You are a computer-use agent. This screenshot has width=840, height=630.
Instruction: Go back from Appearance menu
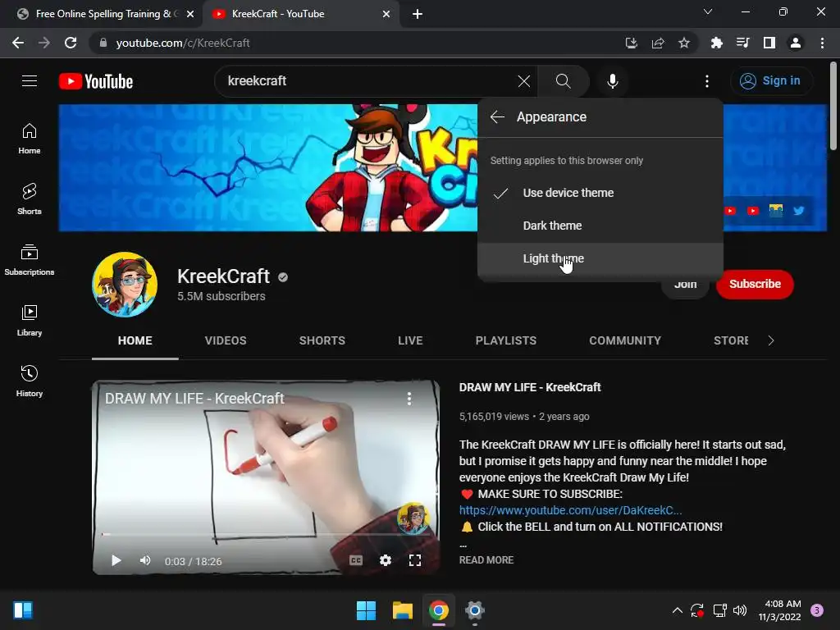pyautogui.click(x=497, y=116)
